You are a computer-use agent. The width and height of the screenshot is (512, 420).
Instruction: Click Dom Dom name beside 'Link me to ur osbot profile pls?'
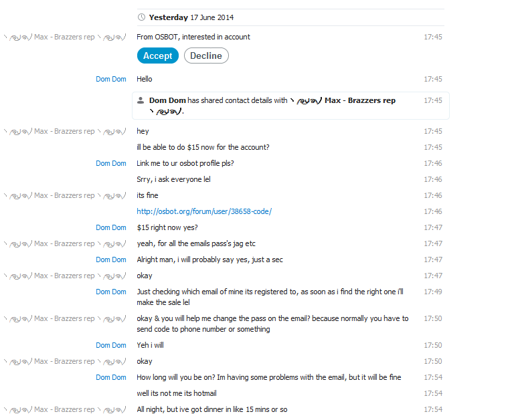[x=111, y=163]
